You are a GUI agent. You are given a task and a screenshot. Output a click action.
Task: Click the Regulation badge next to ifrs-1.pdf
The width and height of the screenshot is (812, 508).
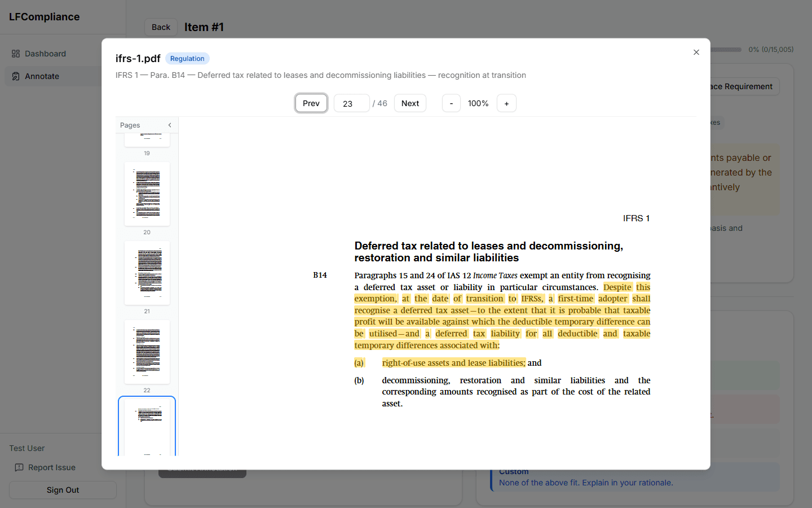pyautogui.click(x=187, y=58)
